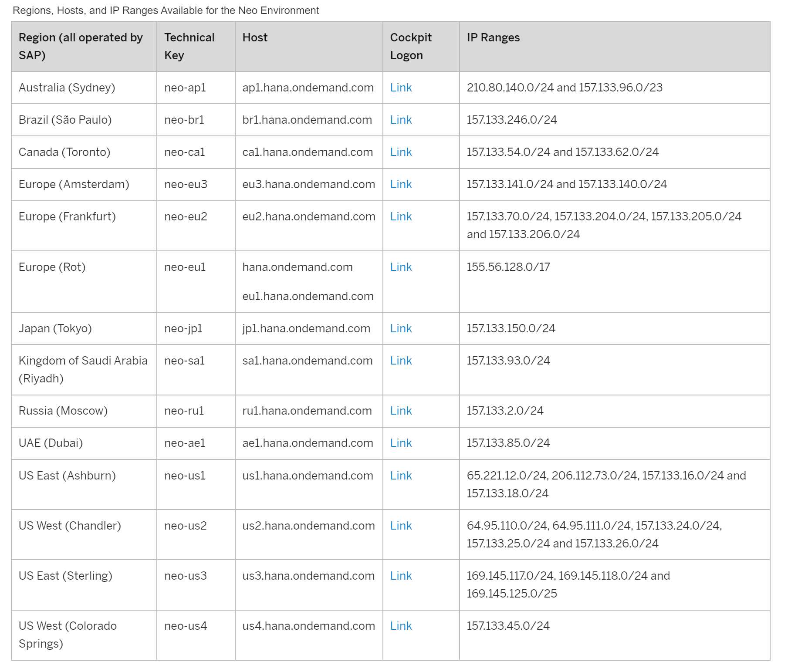Select the 'Japan (Tokyo)' region cell
788x672 pixels.
tap(84, 328)
